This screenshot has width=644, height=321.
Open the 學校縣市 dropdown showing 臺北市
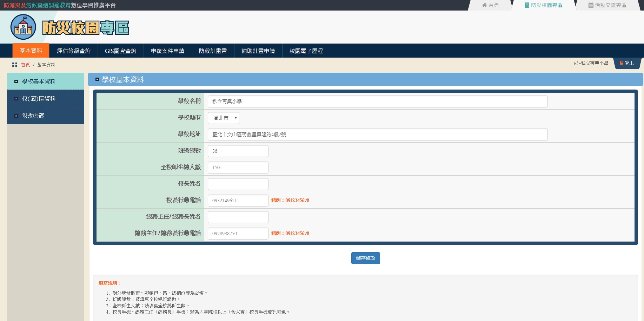224,118
